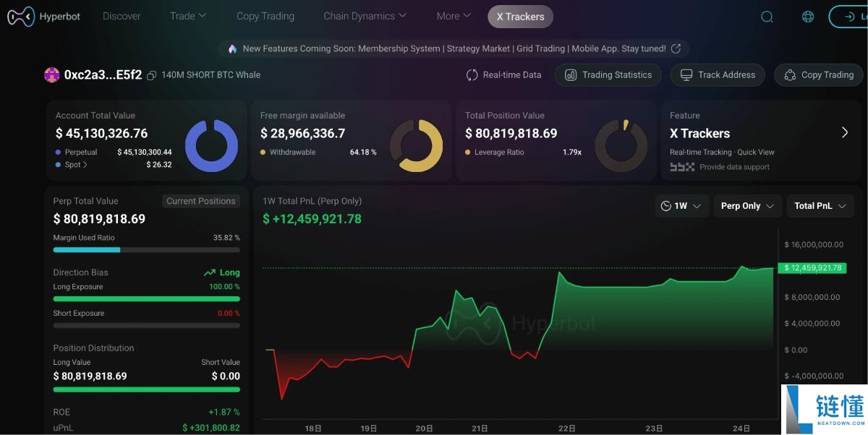This screenshot has width=868, height=435.
Task: Click the external link icon in announcement
Action: [676, 48]
